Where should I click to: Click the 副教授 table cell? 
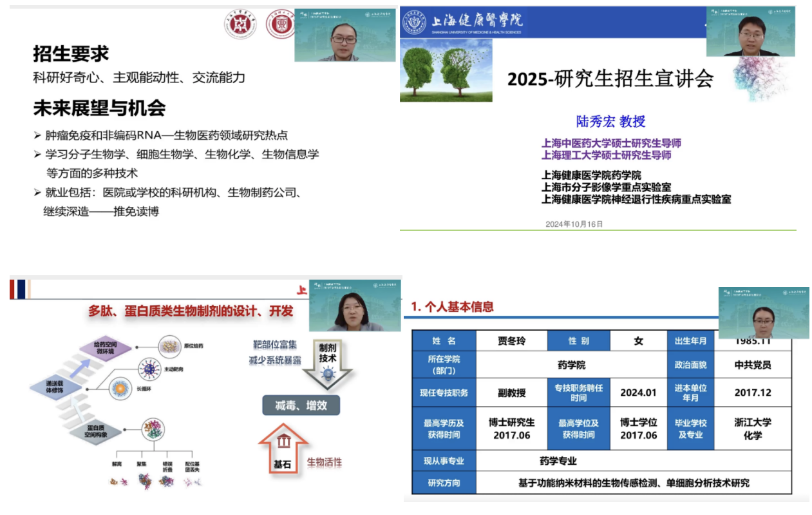512,393
